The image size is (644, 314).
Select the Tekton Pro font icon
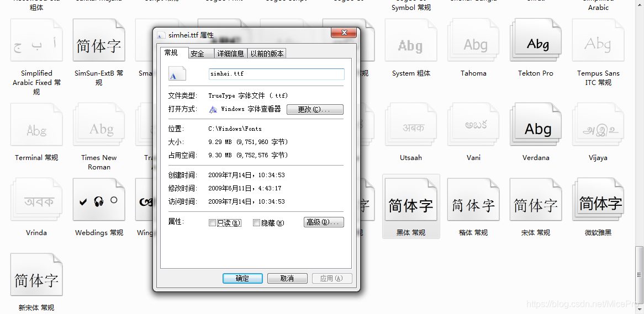tap(536, 40)
